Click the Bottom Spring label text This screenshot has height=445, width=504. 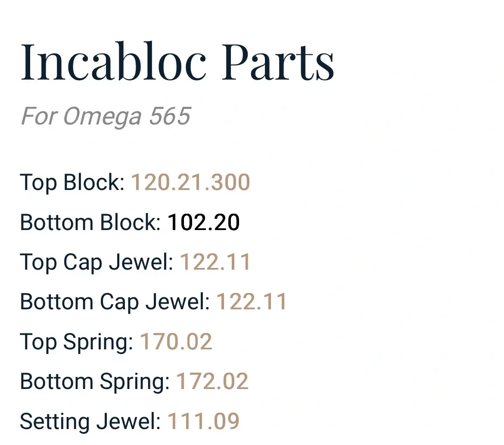click(x=93, y=382)
